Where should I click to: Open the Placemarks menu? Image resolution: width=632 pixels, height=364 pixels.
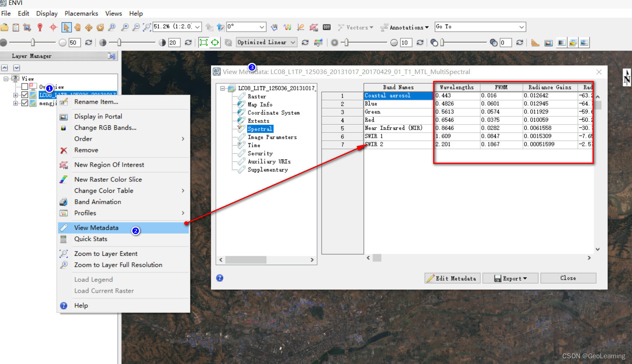click(81, 13)
